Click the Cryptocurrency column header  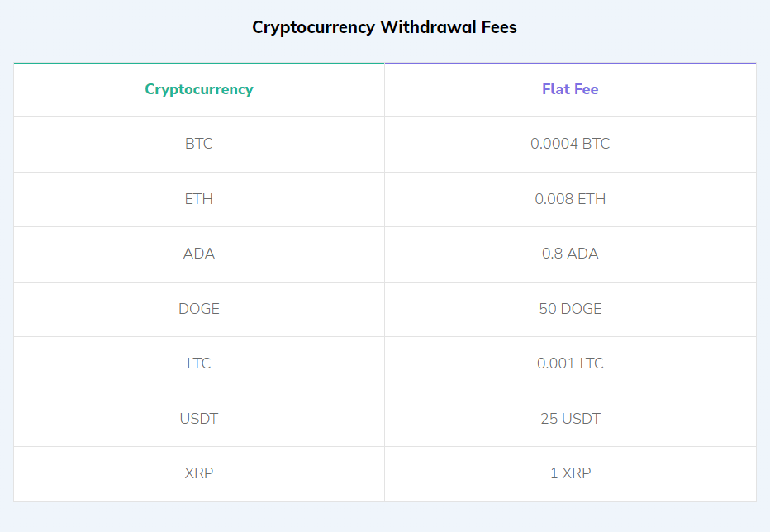pos(199,89)
